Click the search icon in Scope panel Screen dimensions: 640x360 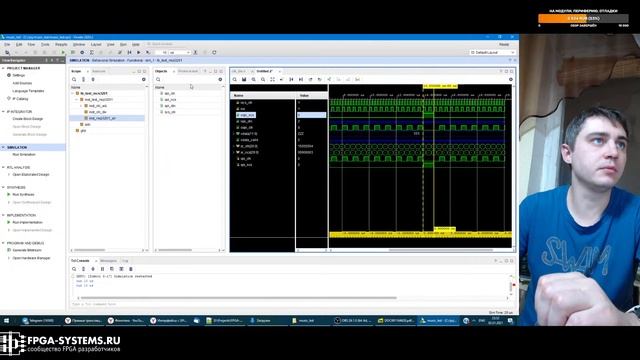[x=74, y=79]
